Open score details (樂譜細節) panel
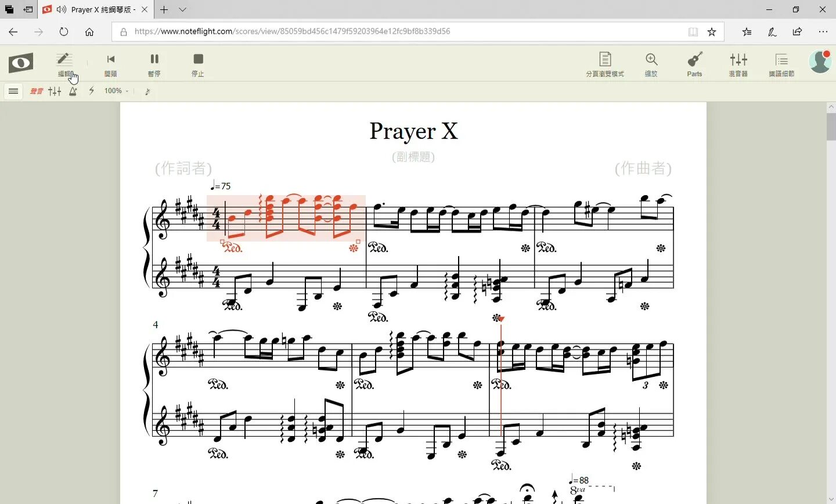The width and height of the screenshot is (836, 504). [781, 64]
